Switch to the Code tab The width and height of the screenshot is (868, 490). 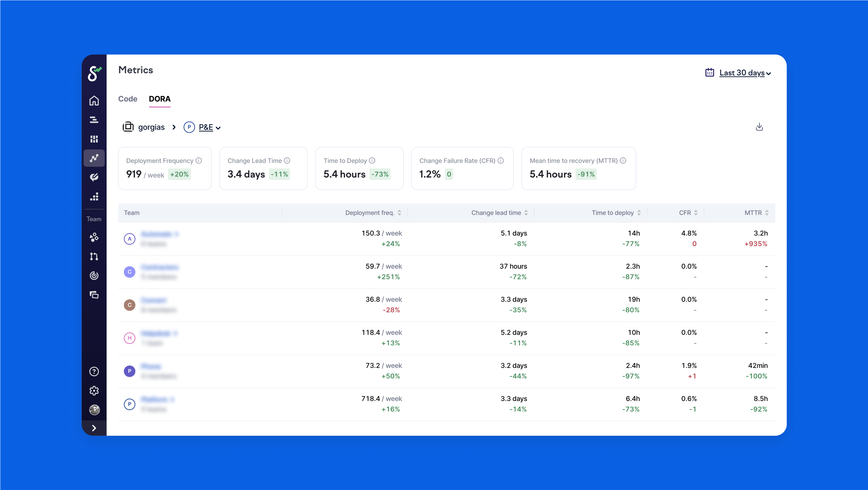click(128, 99)
